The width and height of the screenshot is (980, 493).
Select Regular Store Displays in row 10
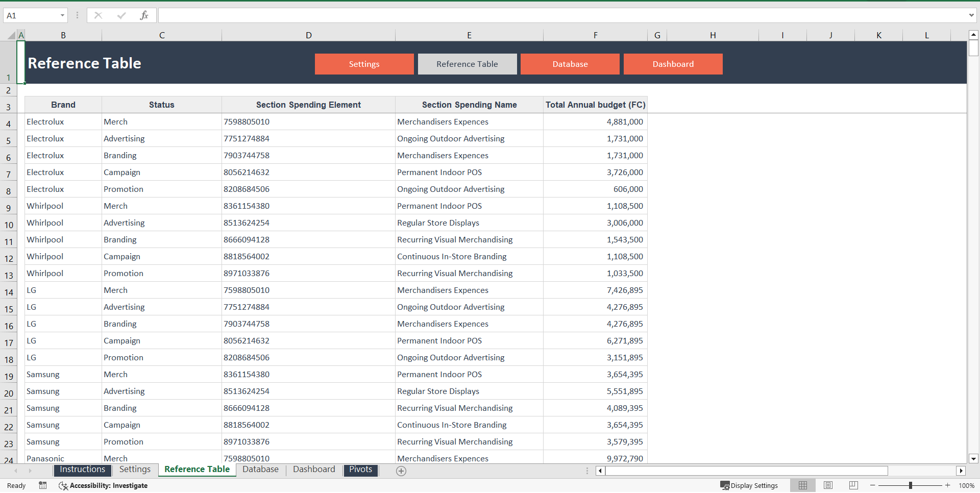click(x=469, y=223)
